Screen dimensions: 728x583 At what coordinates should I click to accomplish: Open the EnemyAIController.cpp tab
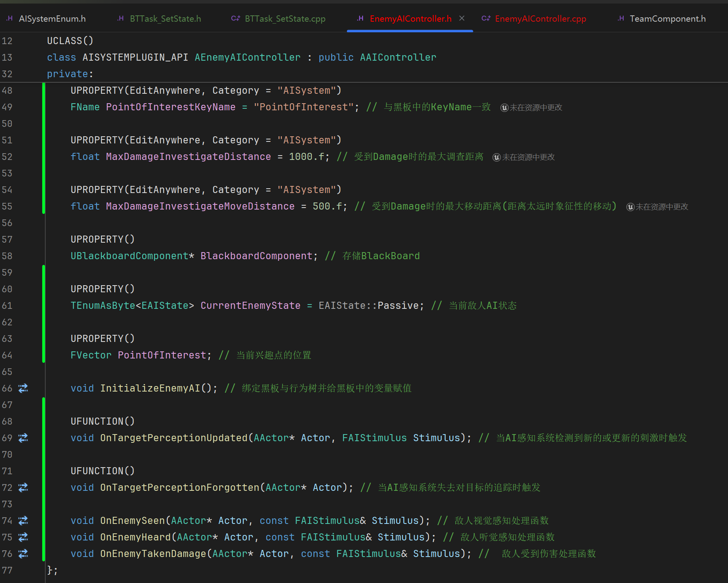click(534, 19)
